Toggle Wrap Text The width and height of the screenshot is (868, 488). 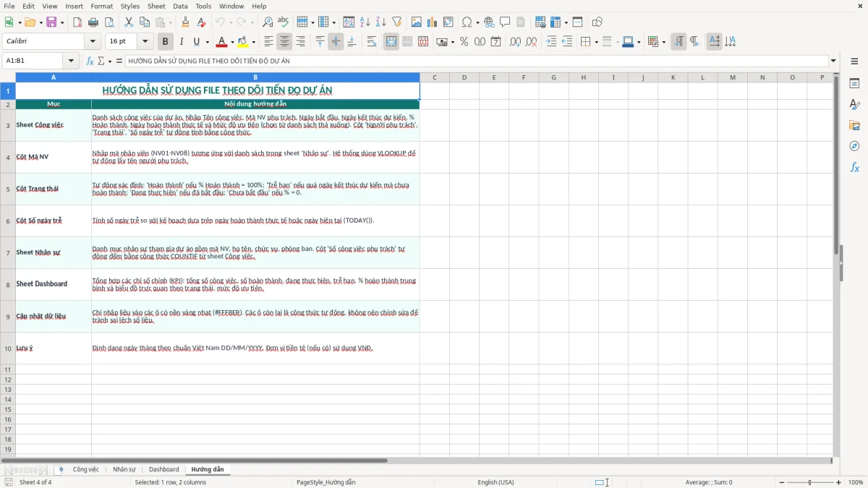coord(372,42)
